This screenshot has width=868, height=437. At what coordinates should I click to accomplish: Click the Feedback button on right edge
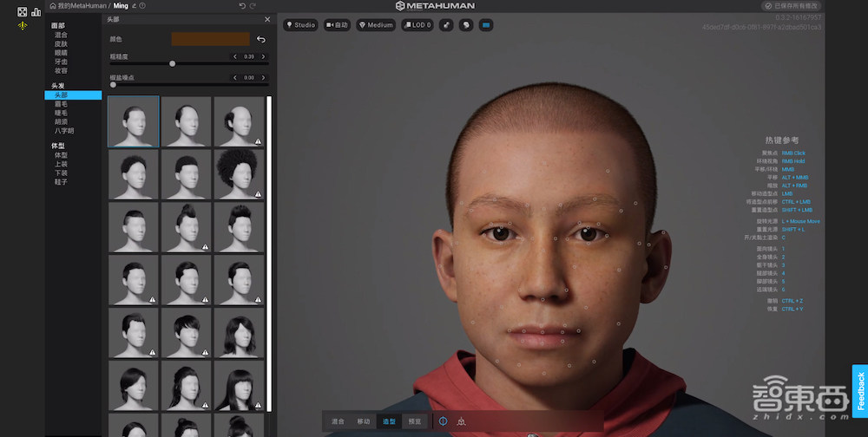pos(860,391)
